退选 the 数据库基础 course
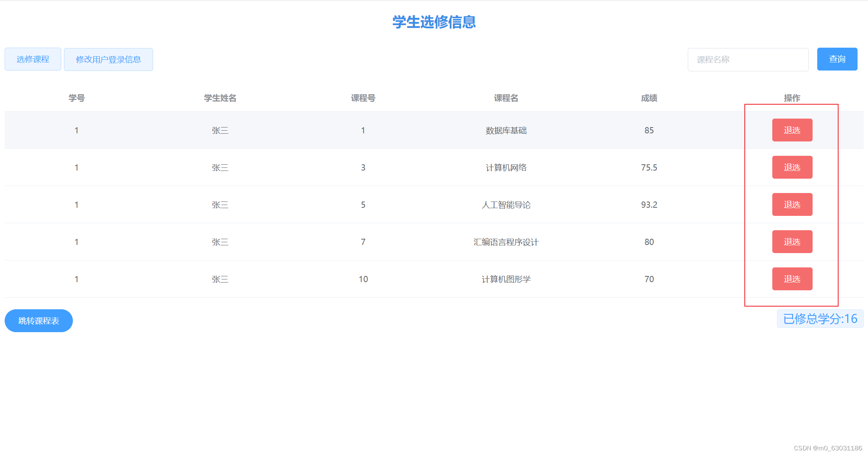This screenshot has height=455, width=868. pyautogui.click(x=792, y=130)
